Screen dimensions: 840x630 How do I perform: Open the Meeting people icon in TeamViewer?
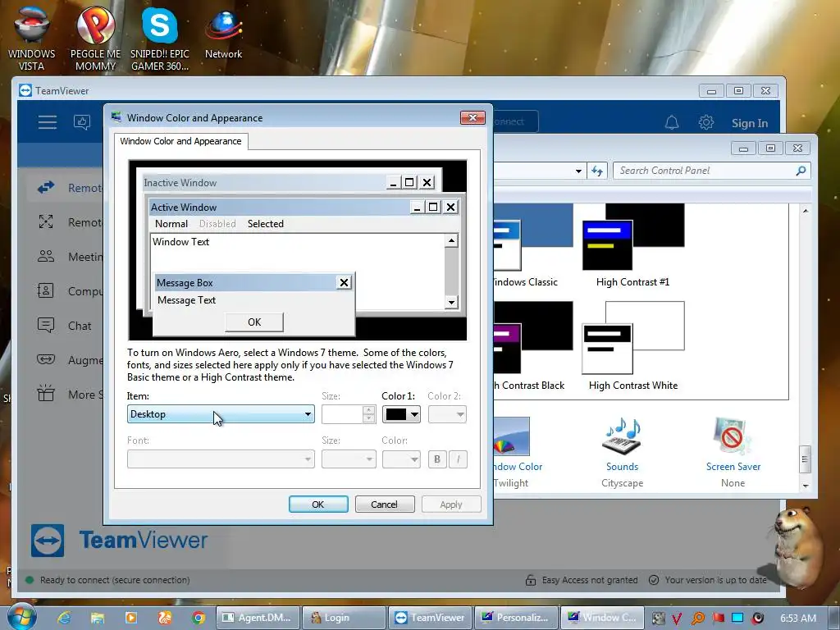point(46,256)
